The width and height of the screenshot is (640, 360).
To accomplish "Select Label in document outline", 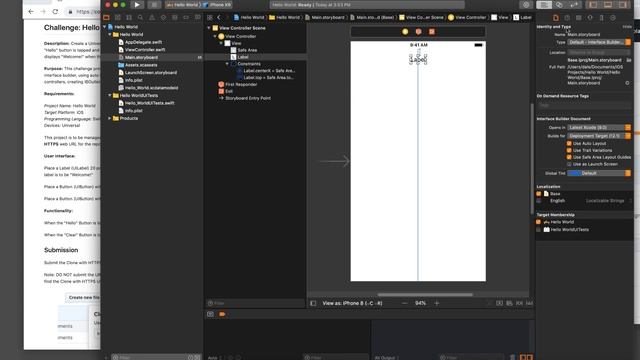I will pyautogui.click(x=243, y=57).
